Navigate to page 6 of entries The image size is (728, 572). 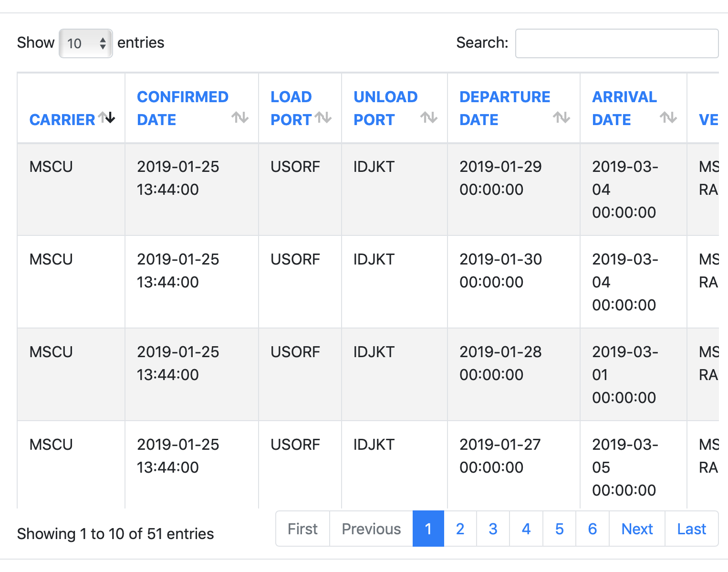[x=593, y=529]
